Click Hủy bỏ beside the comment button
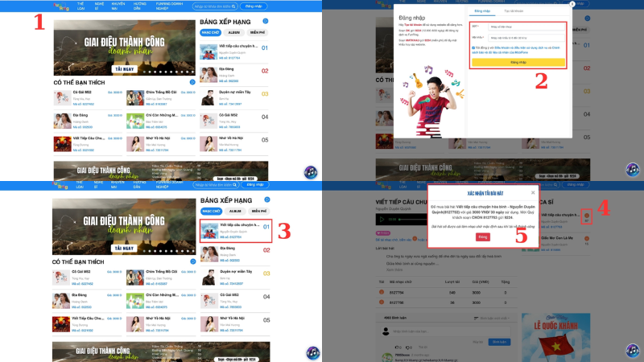The height and width of the screenshot is (362, 644). pos(477,342)
